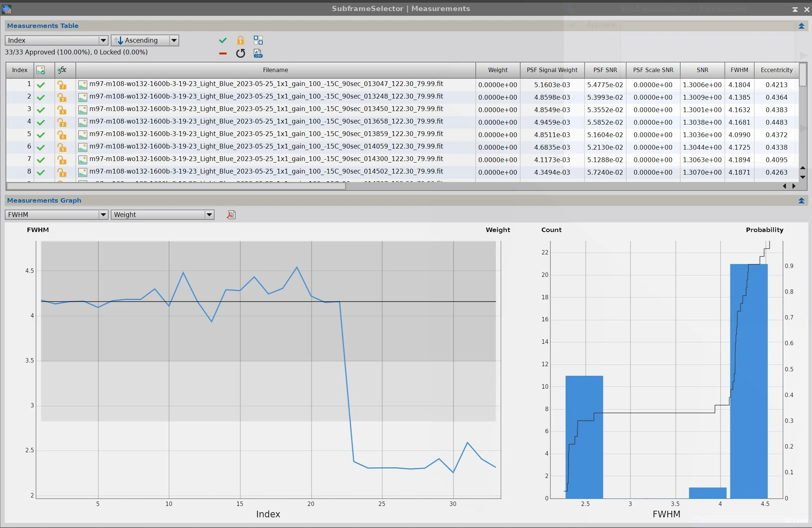Image resolution: width=812 pixels, height=528 pixels.
Task: Toggle approval checkmark for row 1
Action: click(41, 85)
